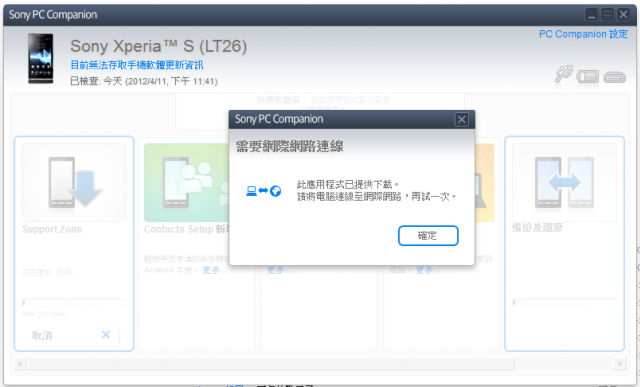Open the 目前無法存取手機軟體更新資訊 link

click(137, 65)
